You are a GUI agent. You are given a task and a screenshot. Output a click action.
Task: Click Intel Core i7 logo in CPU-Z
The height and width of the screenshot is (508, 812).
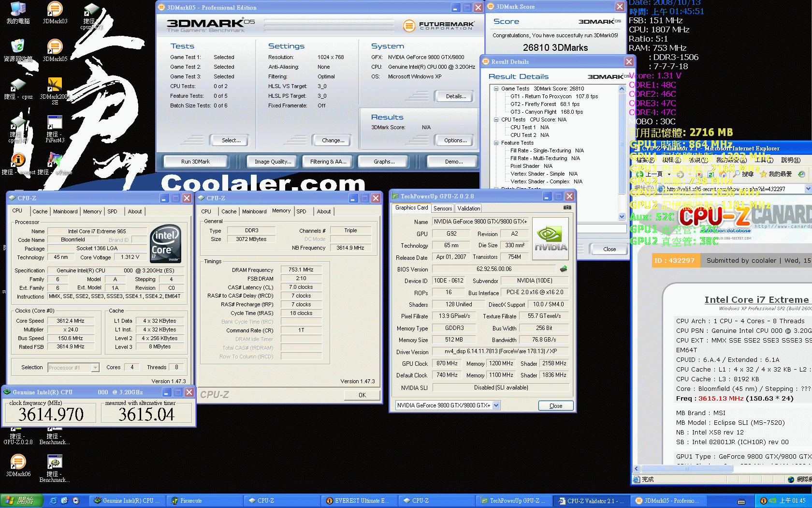click(166, 243)
